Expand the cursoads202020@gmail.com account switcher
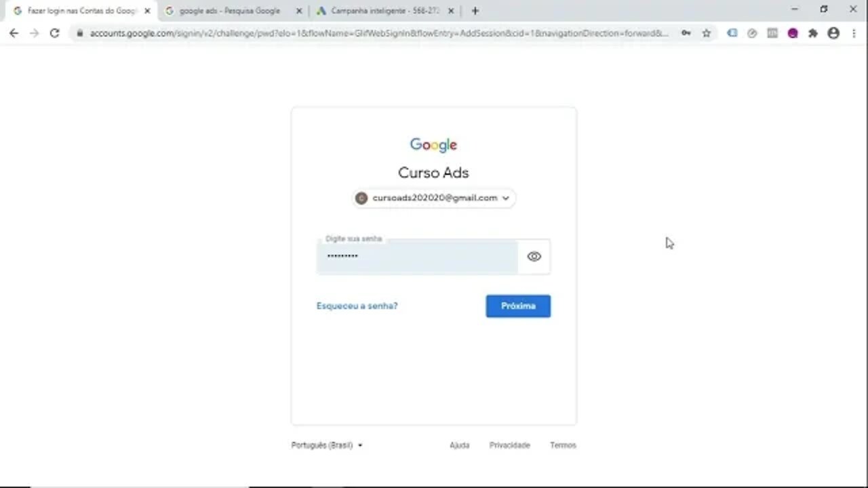Viewport: 868px width, 488px height. 433,198
